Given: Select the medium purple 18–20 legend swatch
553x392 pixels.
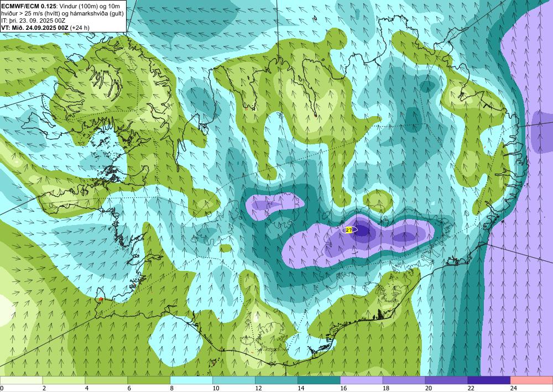Looking at the screenshot, I should pos(404,380).
